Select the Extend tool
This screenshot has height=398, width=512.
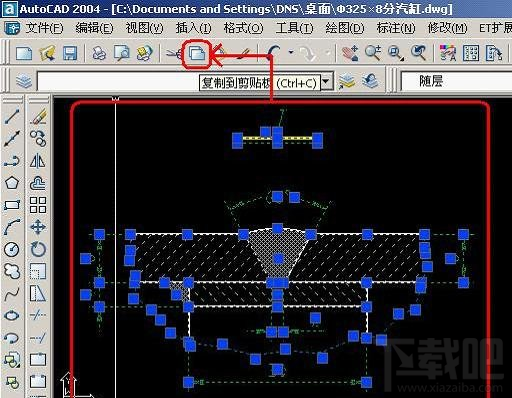pos(38,337)
